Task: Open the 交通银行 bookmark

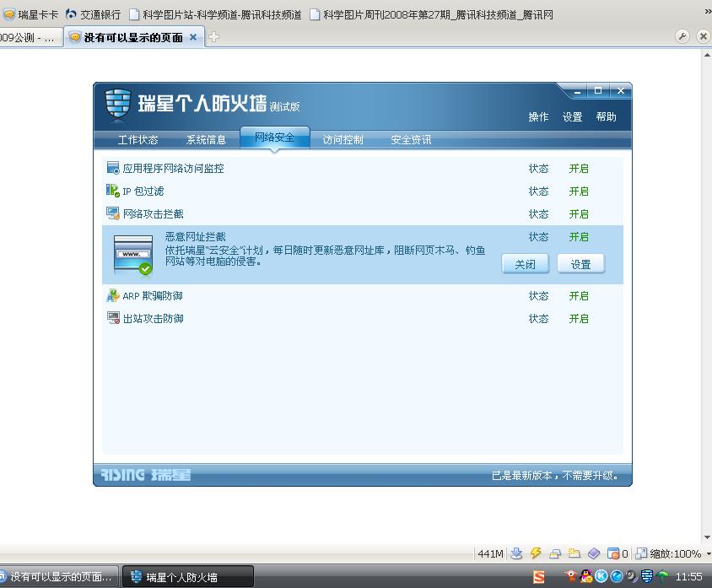Action: point(94,14)
